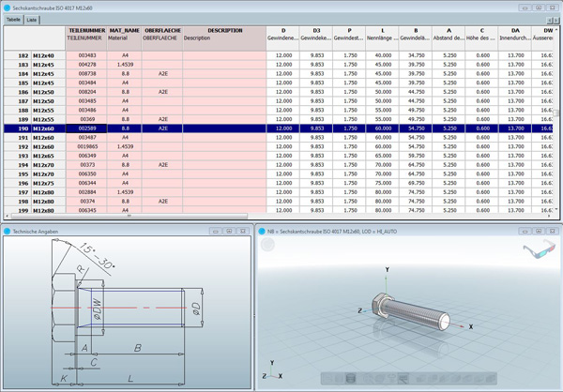This screenshot has width=563, height=392.
Task: Click the DESCRIPTION column header
Action: 224,31
